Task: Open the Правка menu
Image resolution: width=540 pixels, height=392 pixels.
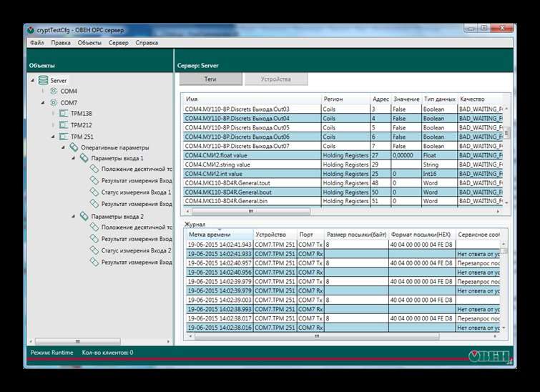Action: pos(61,43)
